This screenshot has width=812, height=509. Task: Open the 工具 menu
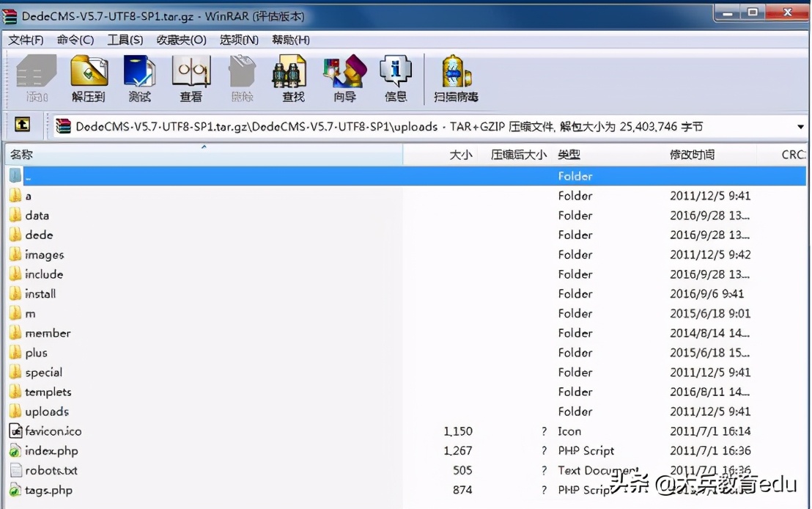[125, 40]
